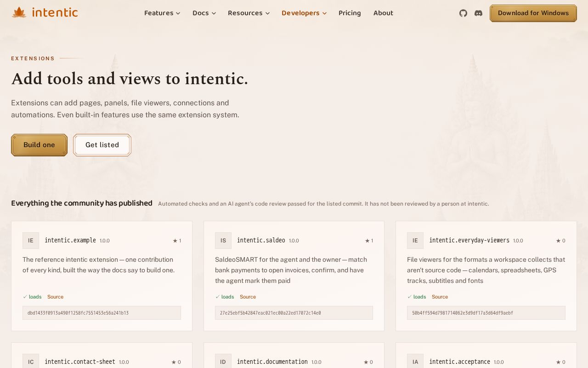Click the loads status on intentic.saldeo
The image size is (588, 368).
[x=225, y=297]
